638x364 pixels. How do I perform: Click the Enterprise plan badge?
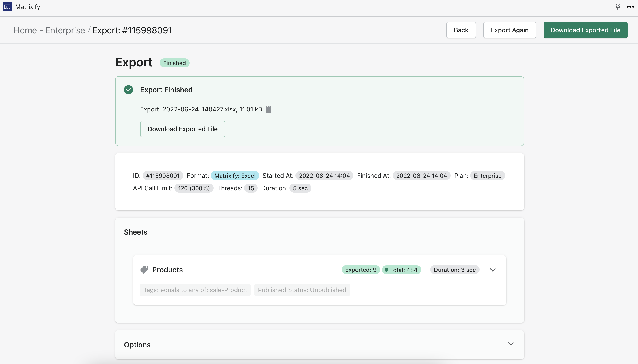pyautogui.click(x=488, y=176)
